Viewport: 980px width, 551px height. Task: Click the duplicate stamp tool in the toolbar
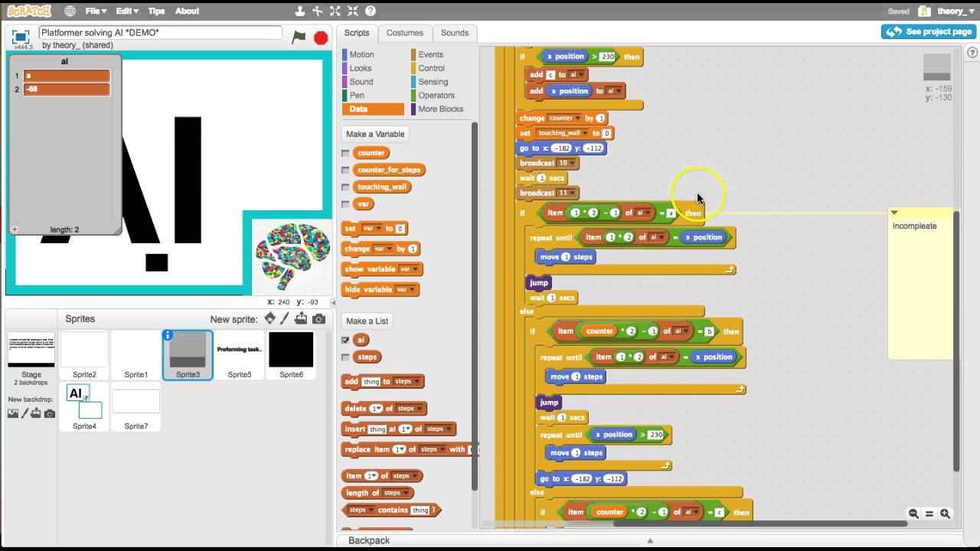coord(300,11)
